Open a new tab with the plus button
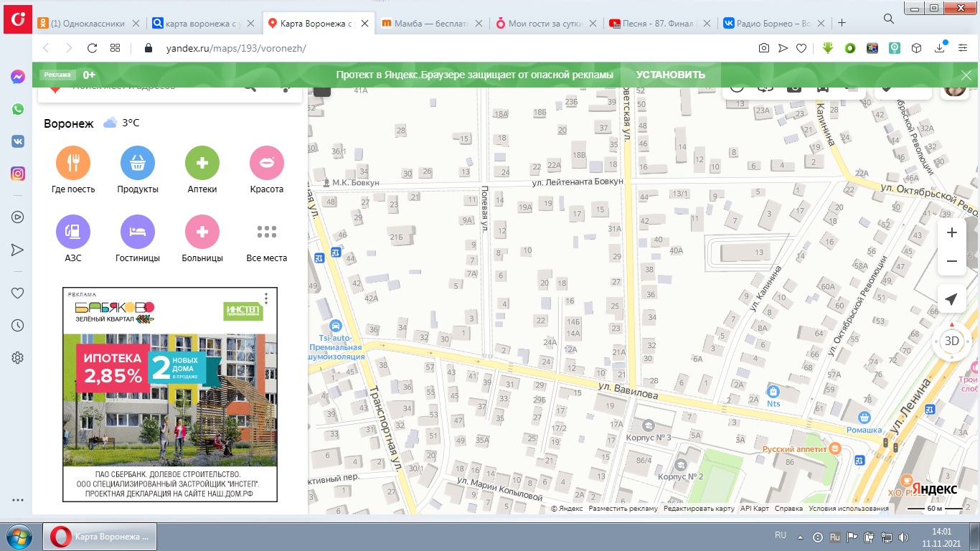The width and height of the screenshot is (980, 551). pyautogui.click(x=842, y=23)
